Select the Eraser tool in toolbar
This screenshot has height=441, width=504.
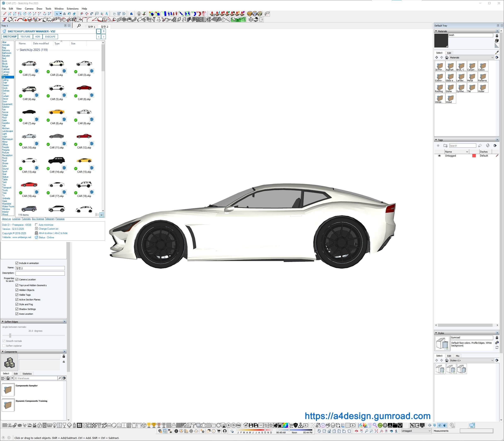pos(74,14)
